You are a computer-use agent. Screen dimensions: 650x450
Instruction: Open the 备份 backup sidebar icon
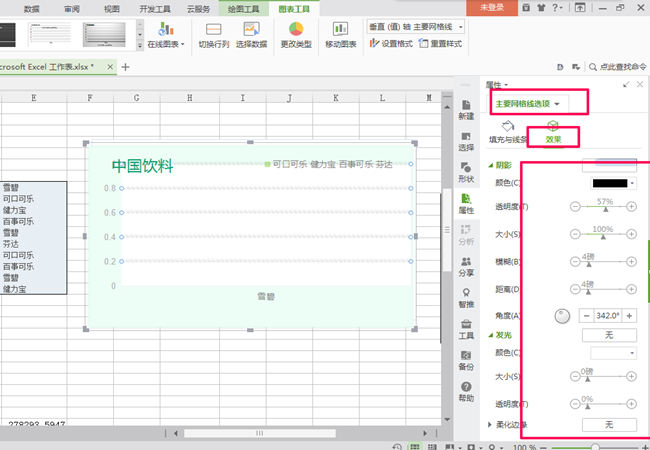pos(466,360)
